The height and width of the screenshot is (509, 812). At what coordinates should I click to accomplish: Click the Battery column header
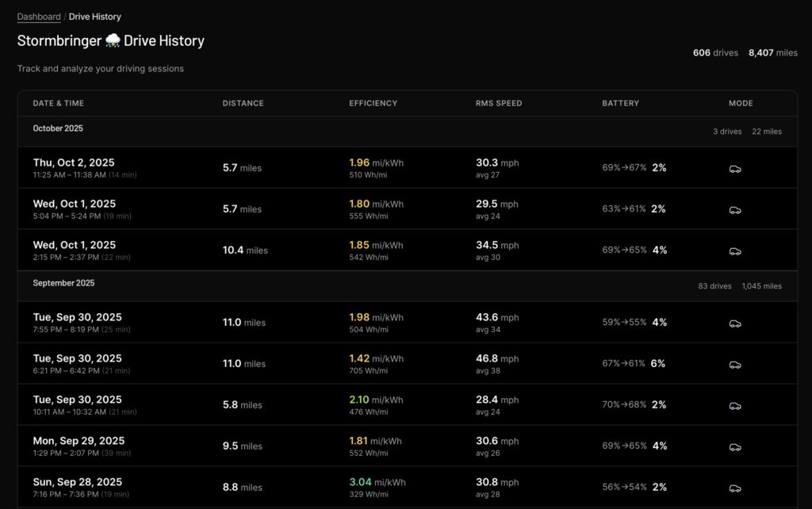[x=620, y=103]
